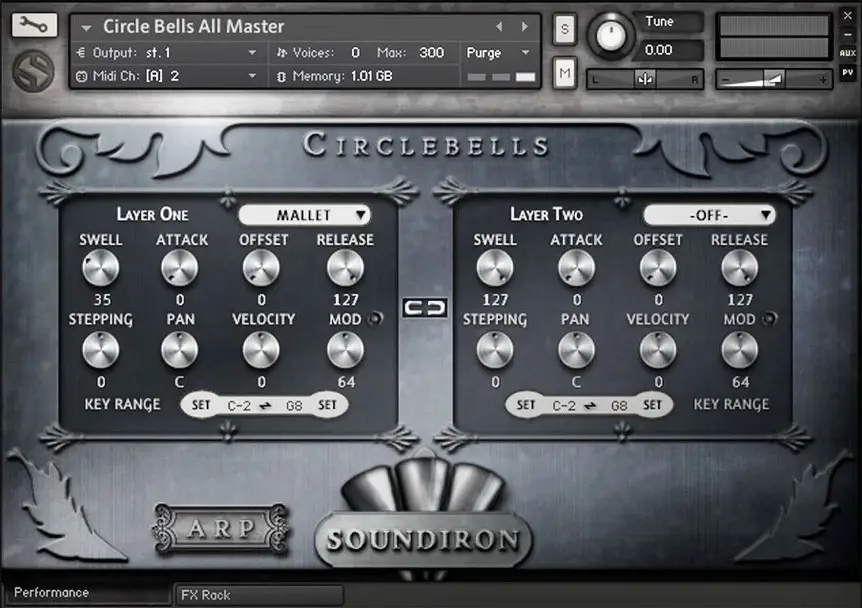This screenshot has height=608, width=862.
Task: Click the minimize view minus icon
Action: (847, 35)
